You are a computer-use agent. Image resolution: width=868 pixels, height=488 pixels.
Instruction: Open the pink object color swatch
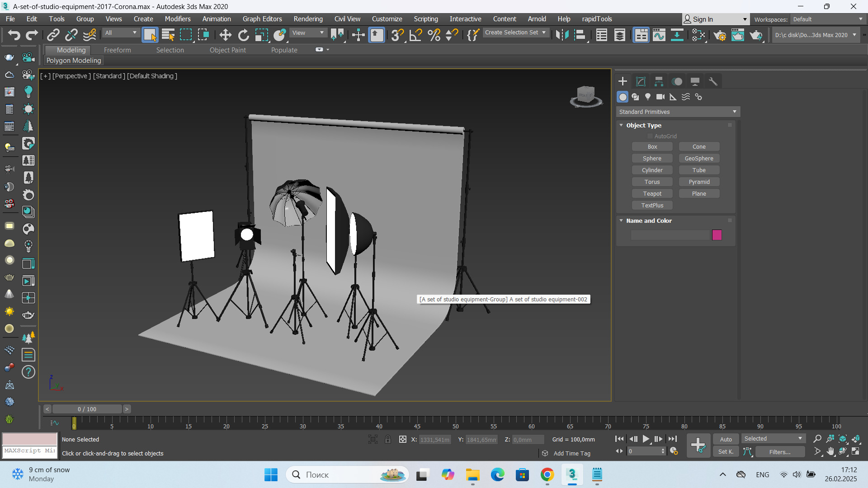[717, 235]
